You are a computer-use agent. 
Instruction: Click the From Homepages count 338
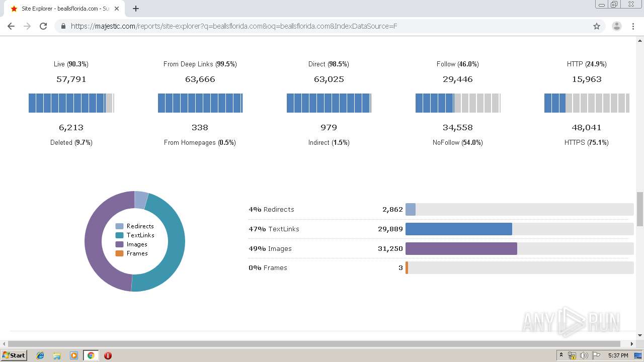point(200,127)
